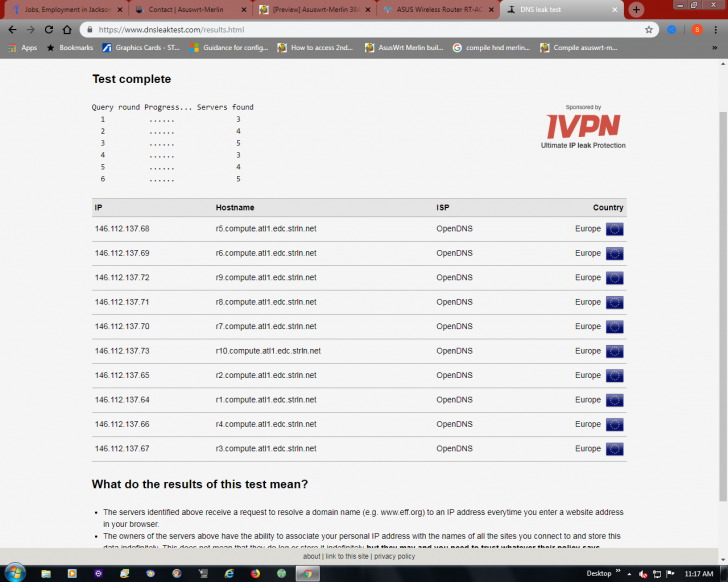The image size is (728, 582).
Task: Open Graphics Cards - ST... bookmark
Action: (x=141, y=48)
